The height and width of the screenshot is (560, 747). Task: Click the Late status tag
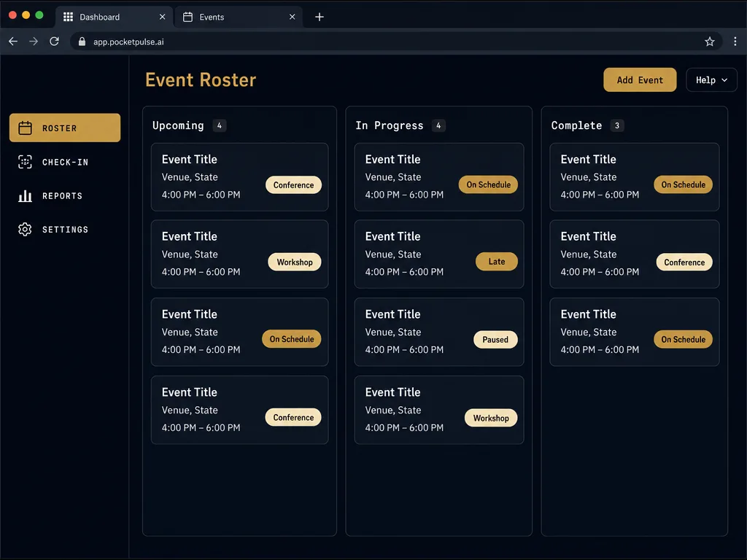click(496, 262)
